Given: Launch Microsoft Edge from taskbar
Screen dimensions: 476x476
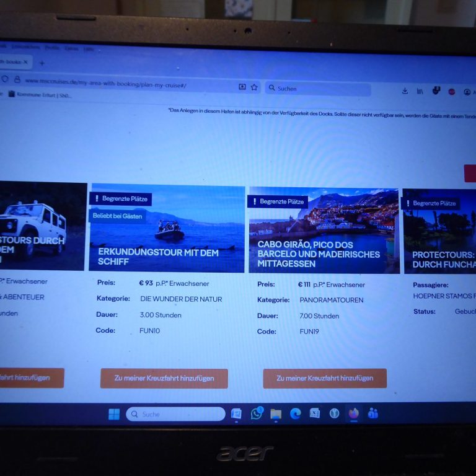Looking at the screenshot, I should coord(295,413).
